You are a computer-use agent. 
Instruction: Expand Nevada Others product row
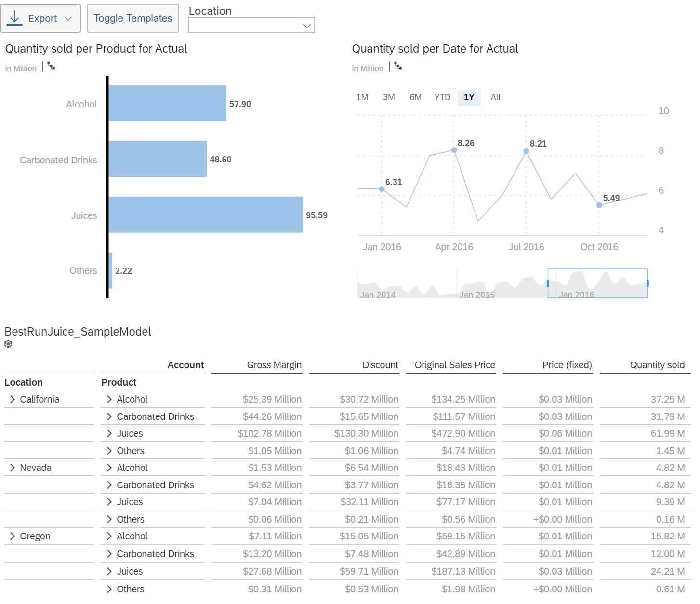(x=109, y=519)
